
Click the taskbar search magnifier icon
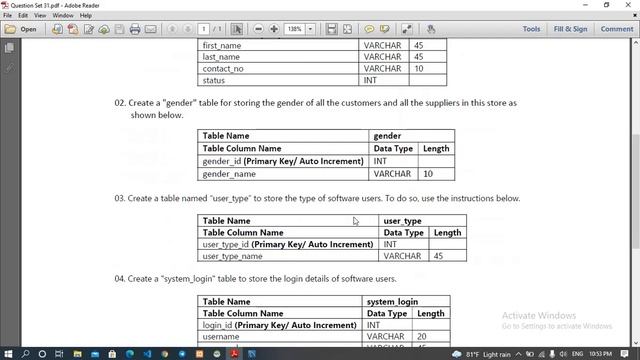25,354
